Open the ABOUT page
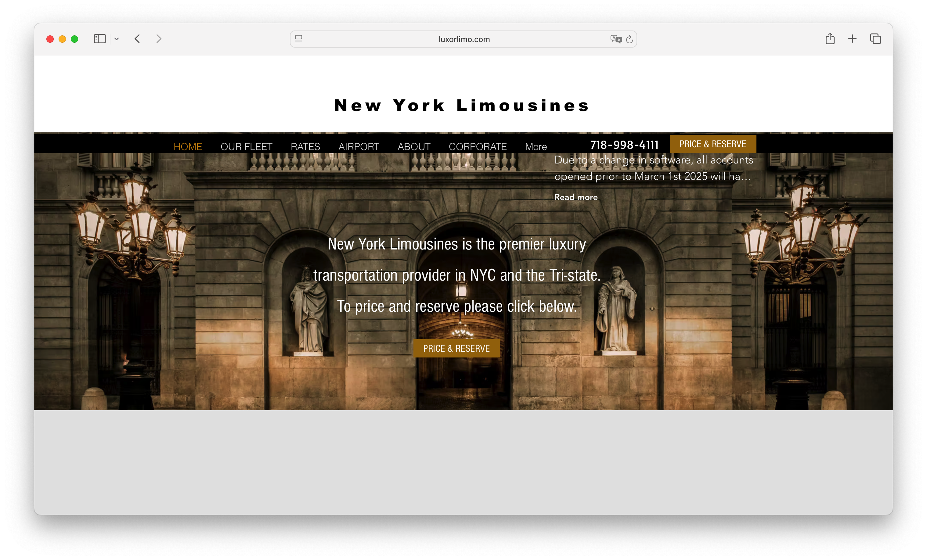This screenshot has width=927, height=560. [414, 146]
